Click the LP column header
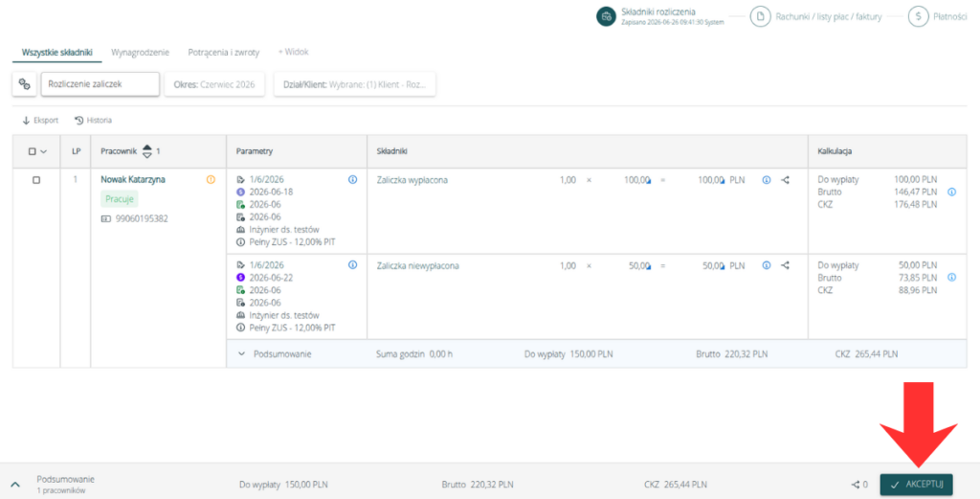The width and height of the screenshot is (980, 499). [76, 151]
